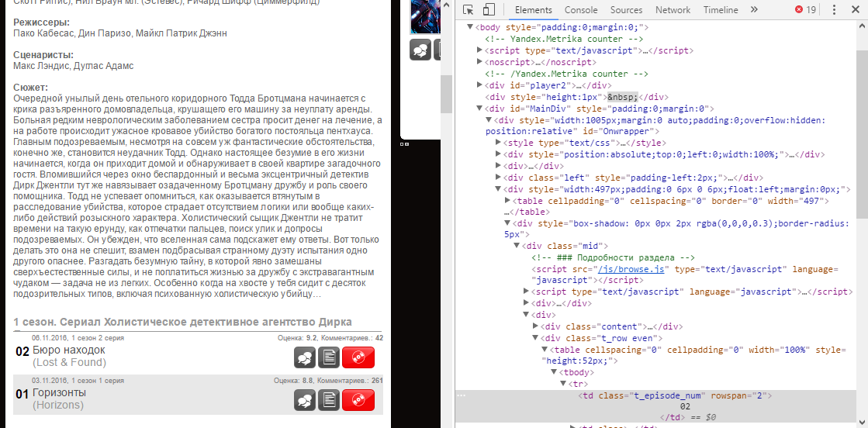Collapse the body node
The height and width of the screenshot is (428, 868).
pyautogui.click(x=470, y=26)
